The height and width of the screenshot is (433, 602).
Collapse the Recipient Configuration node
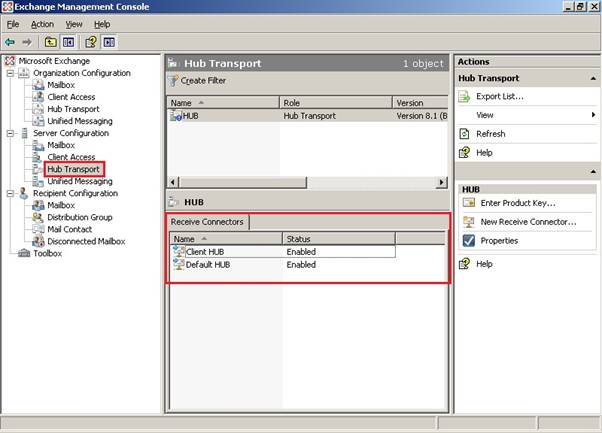point(10,193)
